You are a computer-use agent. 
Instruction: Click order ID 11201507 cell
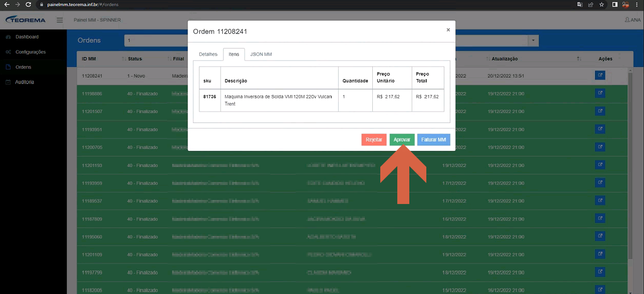(92, 111)
